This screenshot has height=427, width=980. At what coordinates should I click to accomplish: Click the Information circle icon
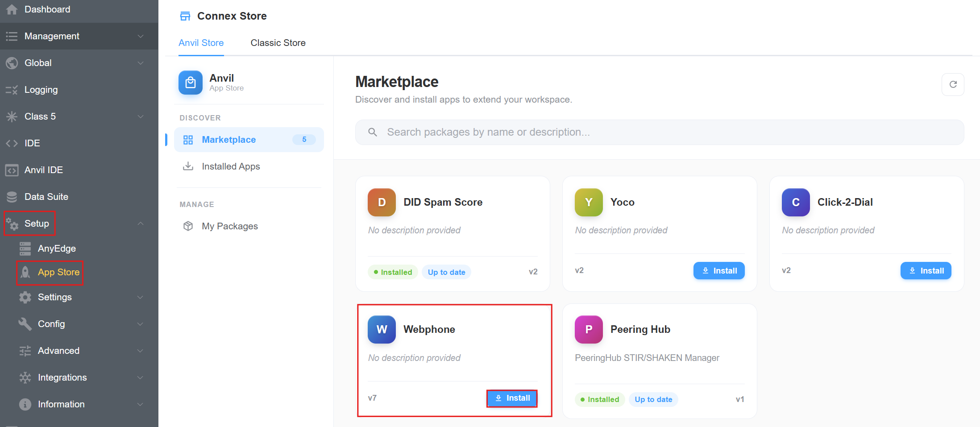point(25,404)
